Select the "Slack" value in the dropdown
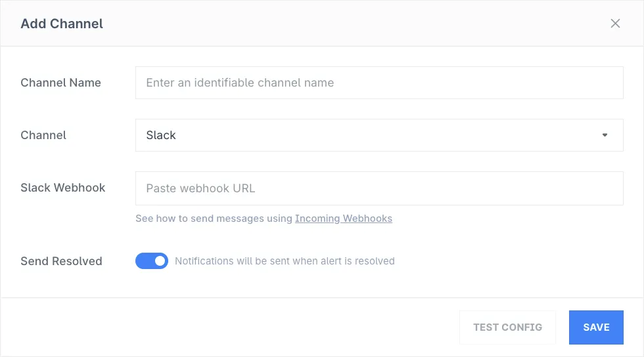Image resolution: width=644 pixels, height=357 pixels. click(x=161, y=135)
